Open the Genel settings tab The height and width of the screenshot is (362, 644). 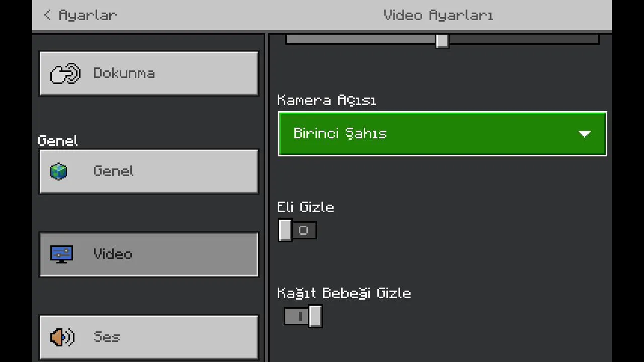click(149, 171)
